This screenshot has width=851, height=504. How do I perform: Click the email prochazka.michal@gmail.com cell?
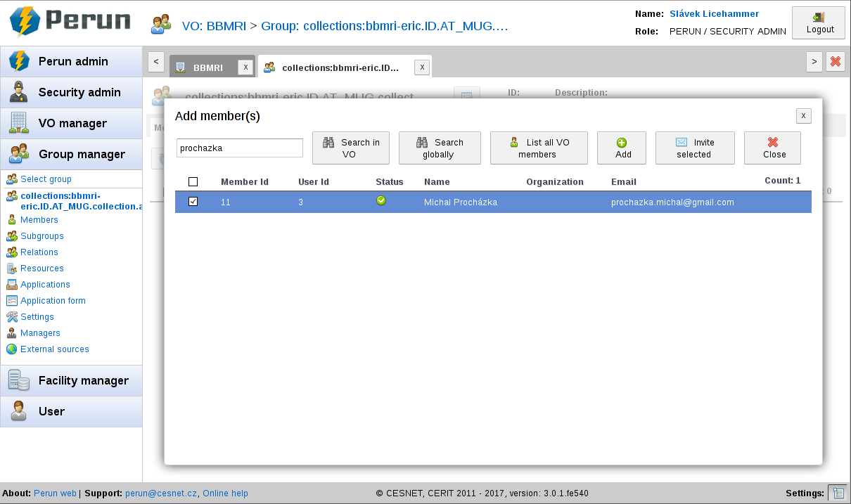(x=672, y=202)
